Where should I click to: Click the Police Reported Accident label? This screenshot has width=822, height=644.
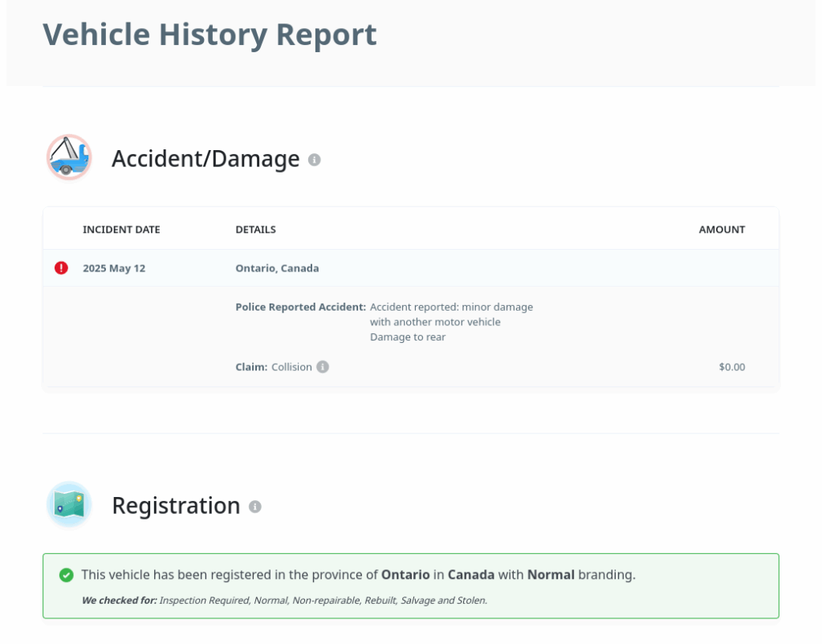point(300,307)
